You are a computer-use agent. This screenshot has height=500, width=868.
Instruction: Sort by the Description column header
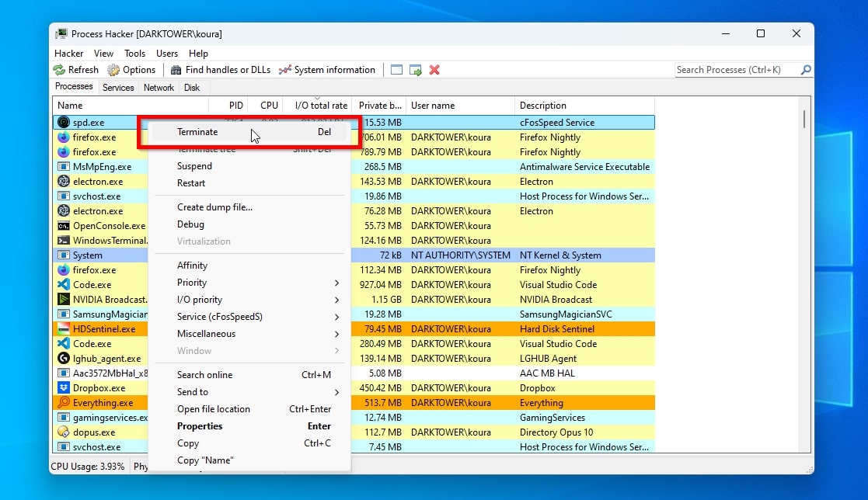pos(543,106)
